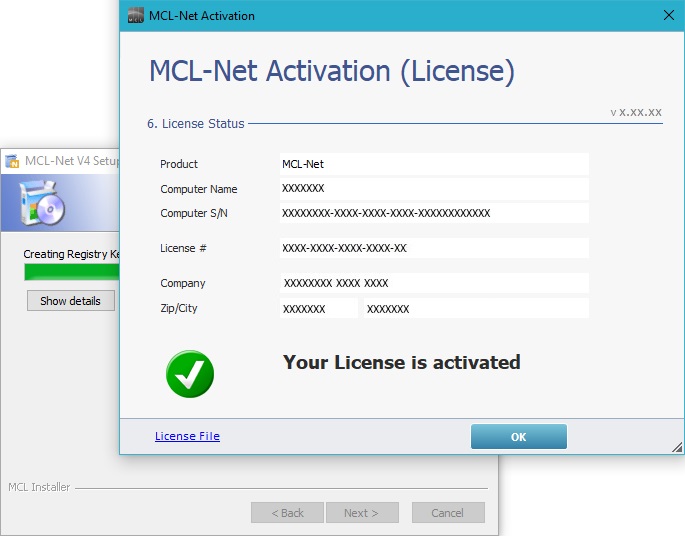Click the MCL-Net V4 Setup window icon

coord(12,160)
